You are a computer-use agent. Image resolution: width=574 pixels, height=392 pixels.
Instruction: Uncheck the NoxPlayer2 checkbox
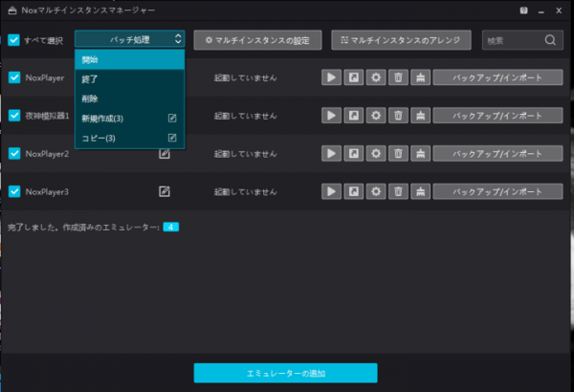[x=14, y=154]
